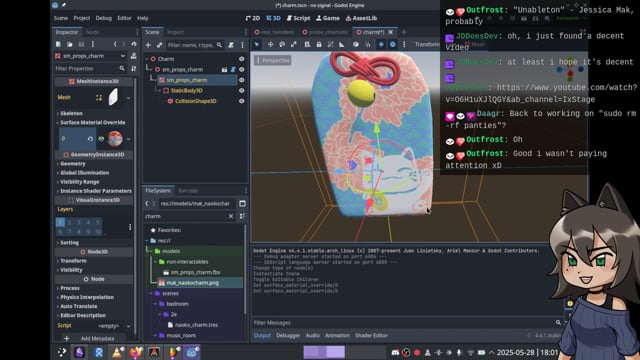Switch to the Script workspace
Screen dimensions: 640x360
point(298,18)
